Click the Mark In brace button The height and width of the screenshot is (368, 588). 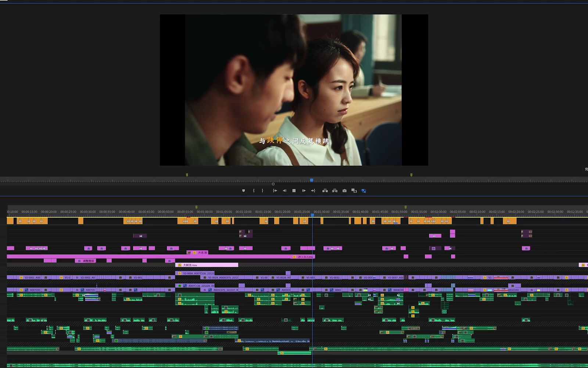click(x=254, y=191)
